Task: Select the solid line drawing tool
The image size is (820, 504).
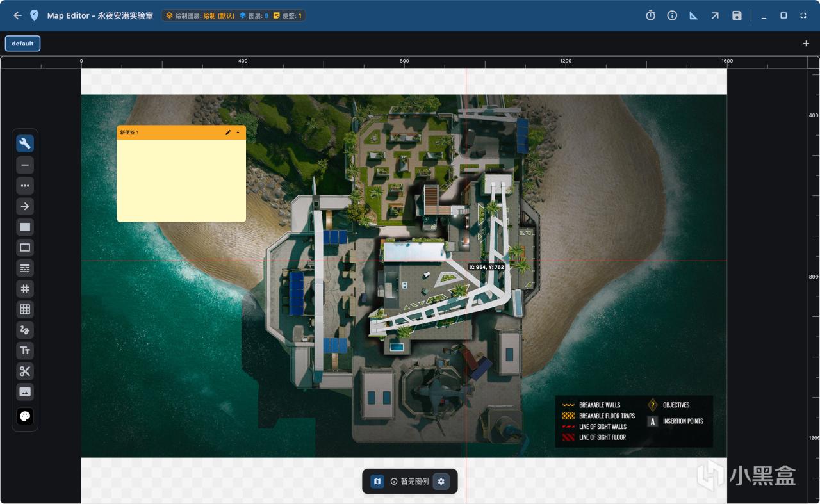Action: pos(25,165)
